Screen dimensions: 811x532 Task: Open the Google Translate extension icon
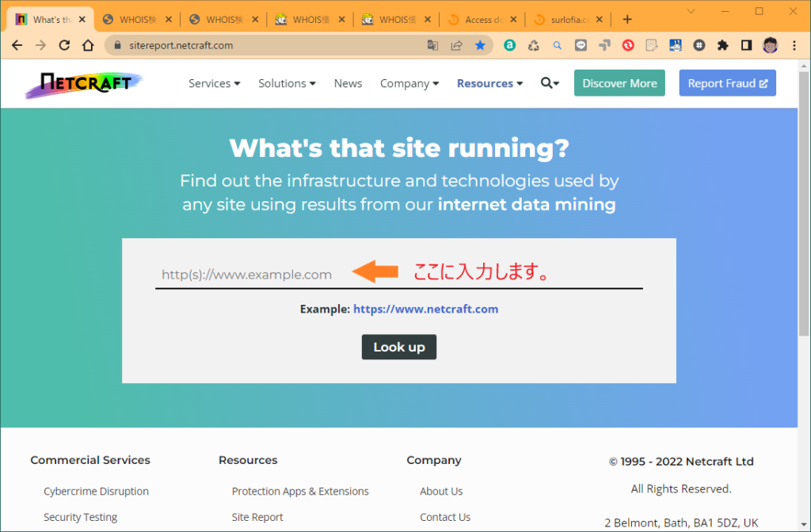432,45
